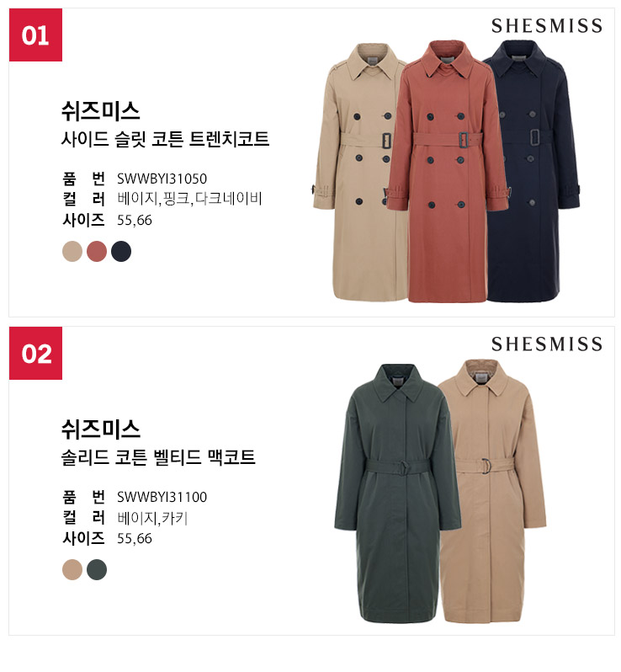This screenshot has width=621, height=672.
Task: Select pink color swatch for trench coat
Action: click(97, 251)
